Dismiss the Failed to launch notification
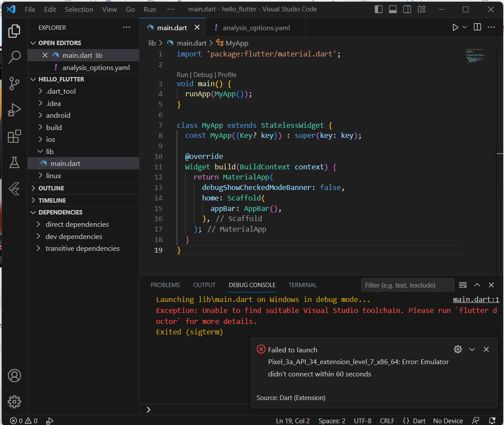This screenshot has width=504, height=425. pos(486,349)
